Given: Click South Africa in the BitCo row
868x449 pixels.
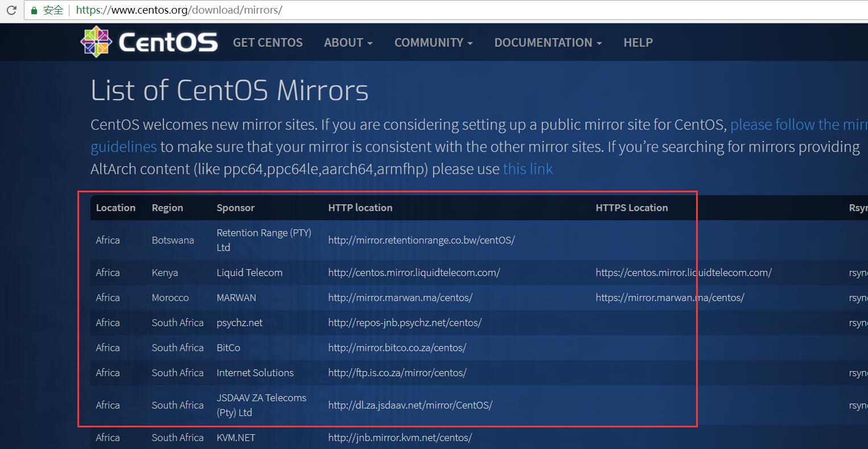Looking at the screenshot, I should coord(178,348).
